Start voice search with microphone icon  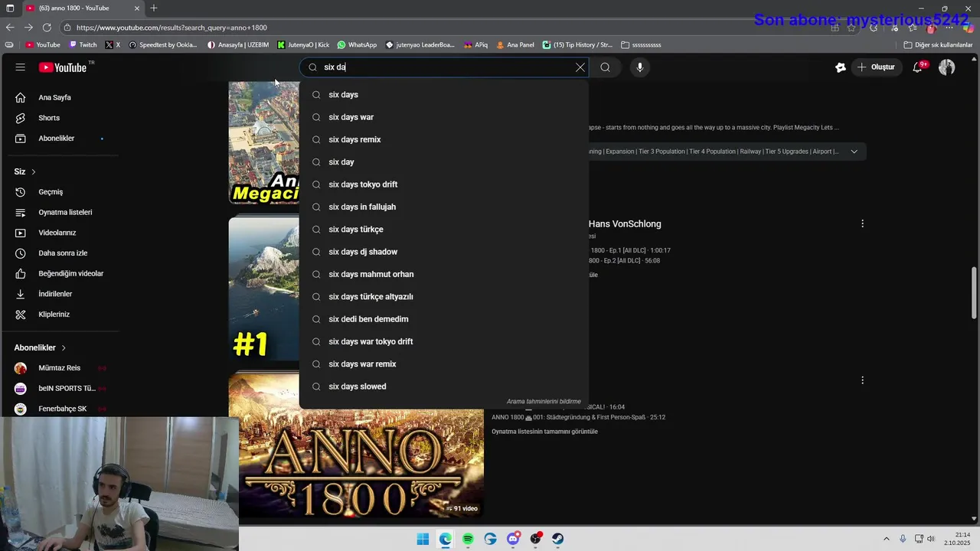pos(640,67)
